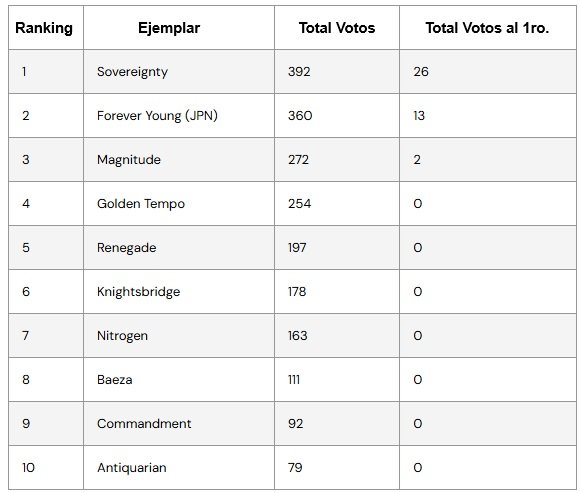This screenshot has width=580, height=493.
Task: Click the Ejemplar column header
Action: 169,28
